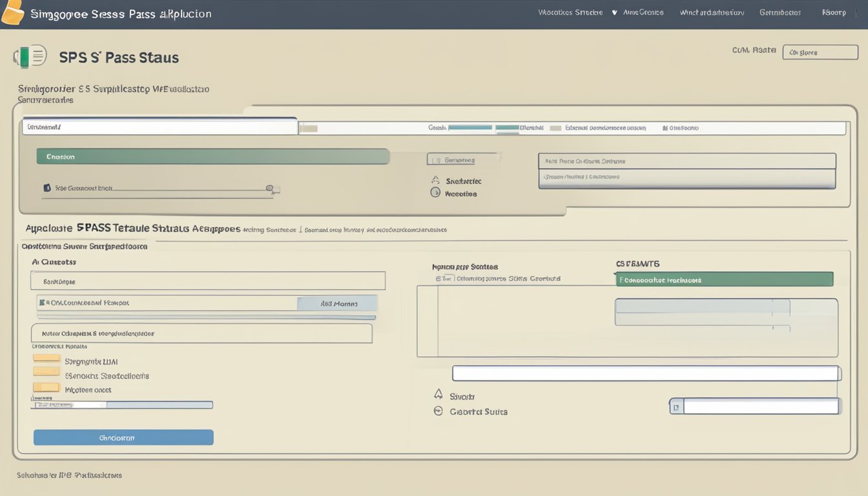Click the 'Nator Cdnapnas S' input field
The height and width of the screenshot is (496, 868).
pos(201,333)
